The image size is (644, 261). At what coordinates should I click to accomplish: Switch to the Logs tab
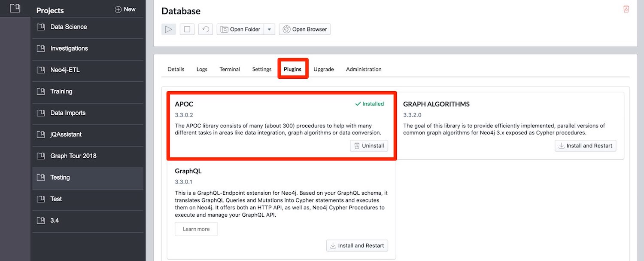tap(202, 69)
